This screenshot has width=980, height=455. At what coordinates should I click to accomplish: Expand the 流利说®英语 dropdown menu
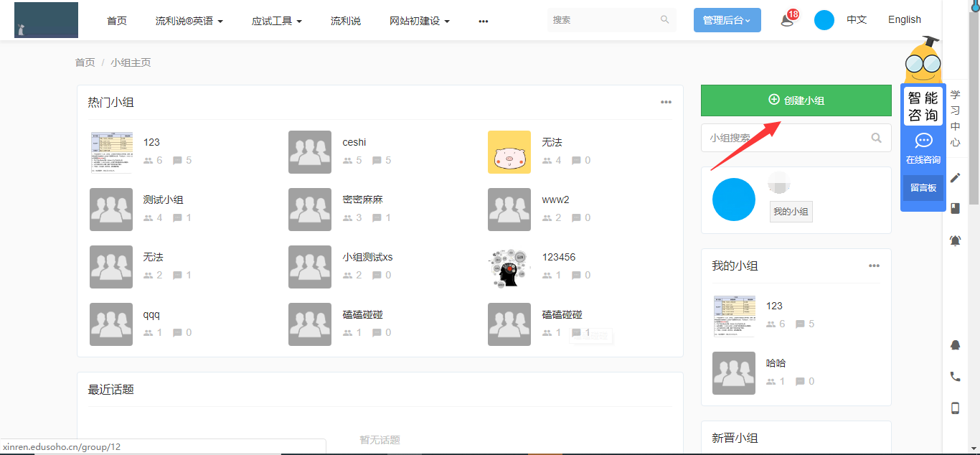[x=189, y=21]
